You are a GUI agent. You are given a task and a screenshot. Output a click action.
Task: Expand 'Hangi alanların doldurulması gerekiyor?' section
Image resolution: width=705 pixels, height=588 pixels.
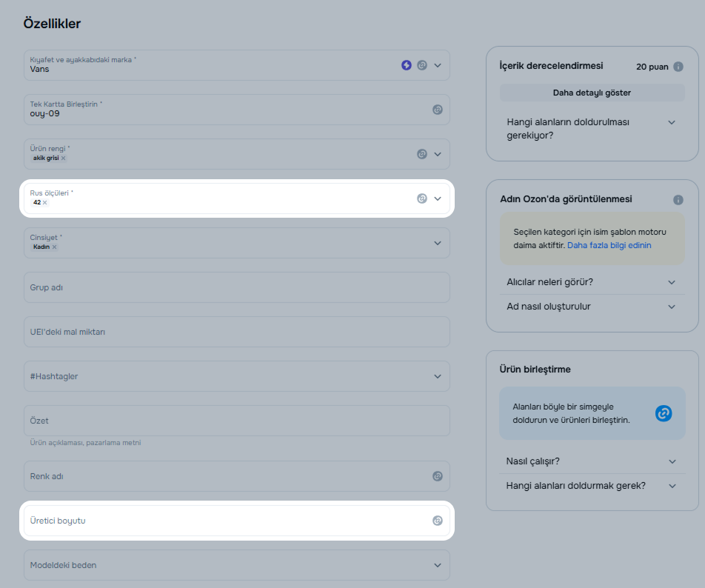point(672,122)
